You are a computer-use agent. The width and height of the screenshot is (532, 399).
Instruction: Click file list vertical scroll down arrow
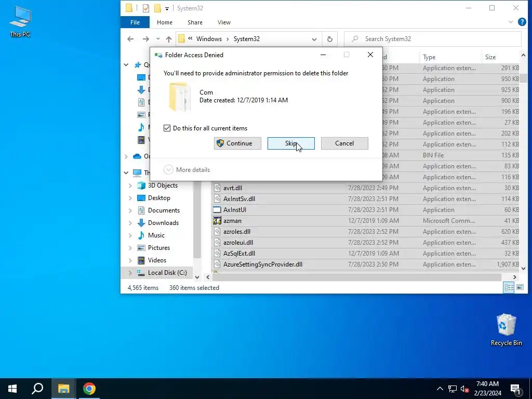tap(523, 268)
